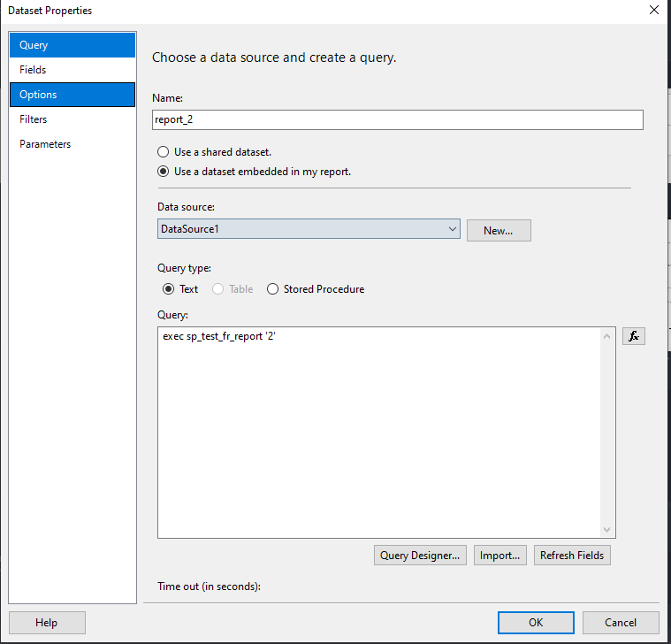Select Text query type
The width and height of the screenshot is (671, 644).
(169, 289)
